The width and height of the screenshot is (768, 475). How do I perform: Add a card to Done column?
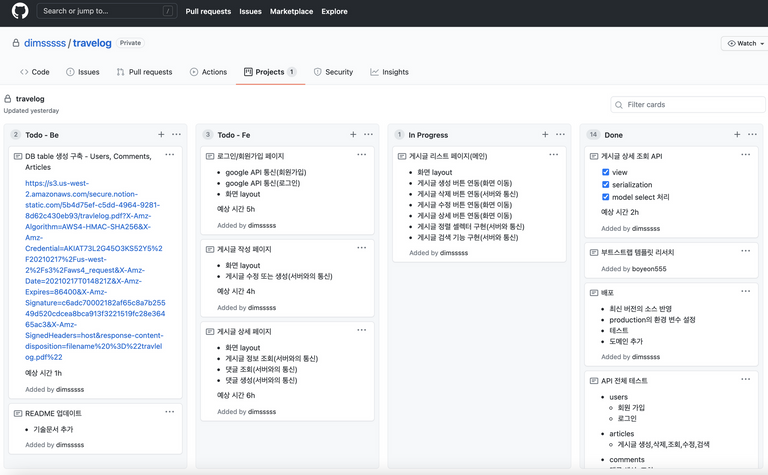point(737,134)
